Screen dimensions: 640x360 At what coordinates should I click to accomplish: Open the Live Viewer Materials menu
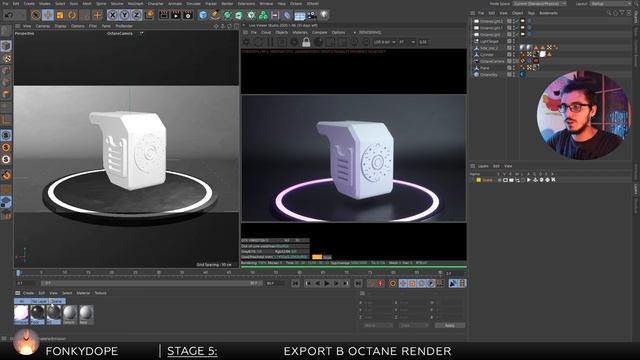tap(300, 32)
